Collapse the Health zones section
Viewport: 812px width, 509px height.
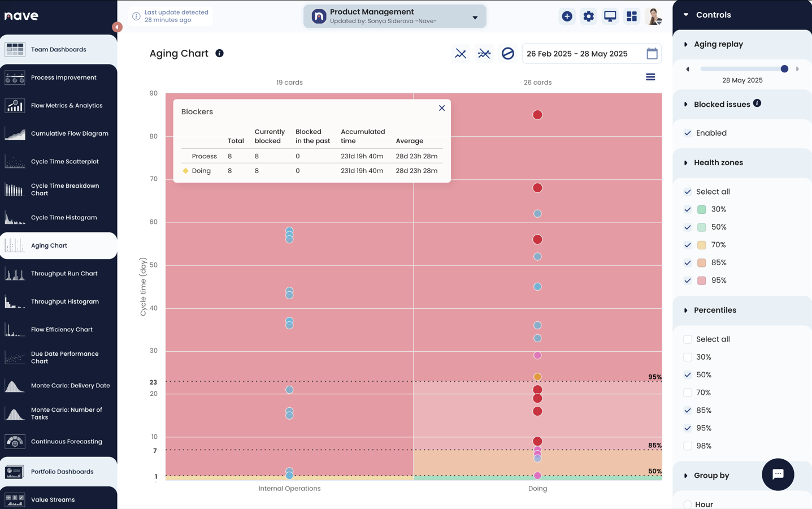(x=686, y=163)
